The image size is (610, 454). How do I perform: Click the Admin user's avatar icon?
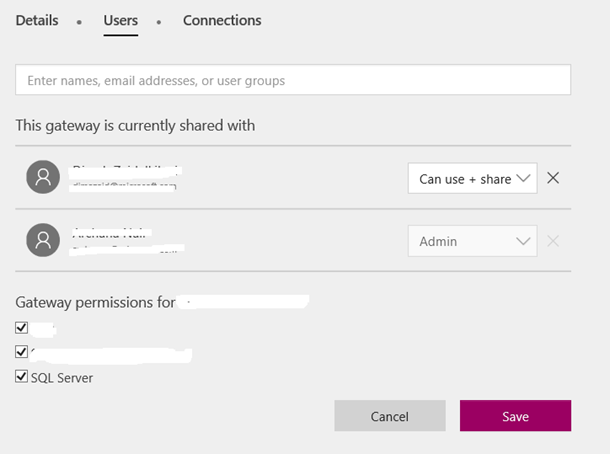(x=42, y=240)
